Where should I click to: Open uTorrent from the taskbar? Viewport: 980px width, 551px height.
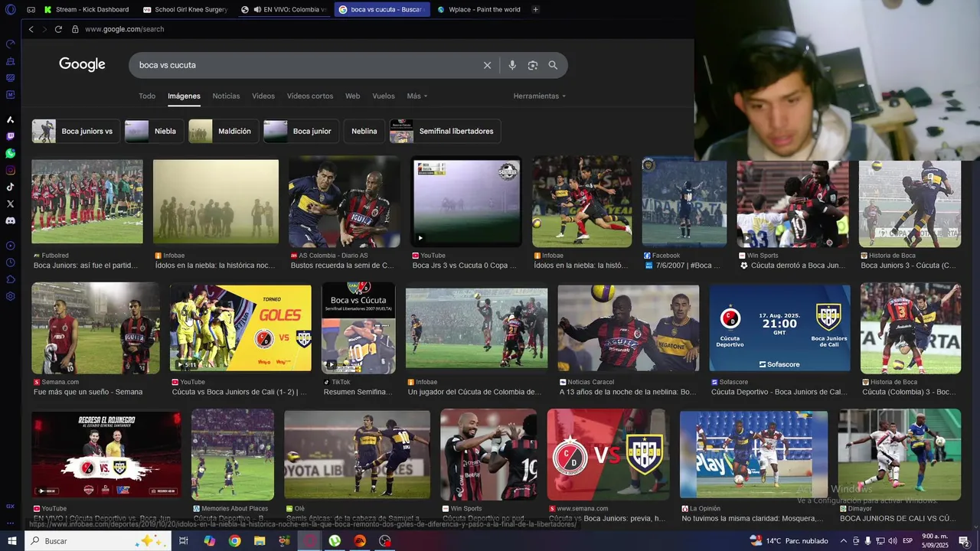tap(335, 541)
